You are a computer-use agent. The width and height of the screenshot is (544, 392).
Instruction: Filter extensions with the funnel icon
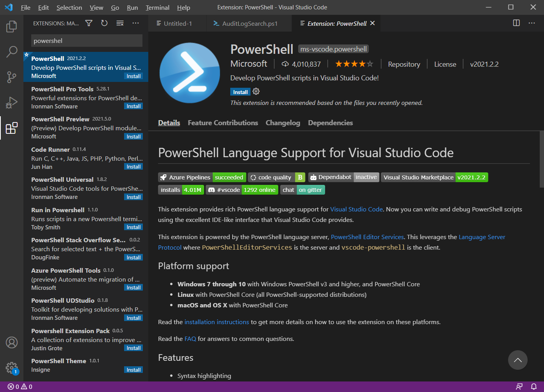(x=89, y=23)
